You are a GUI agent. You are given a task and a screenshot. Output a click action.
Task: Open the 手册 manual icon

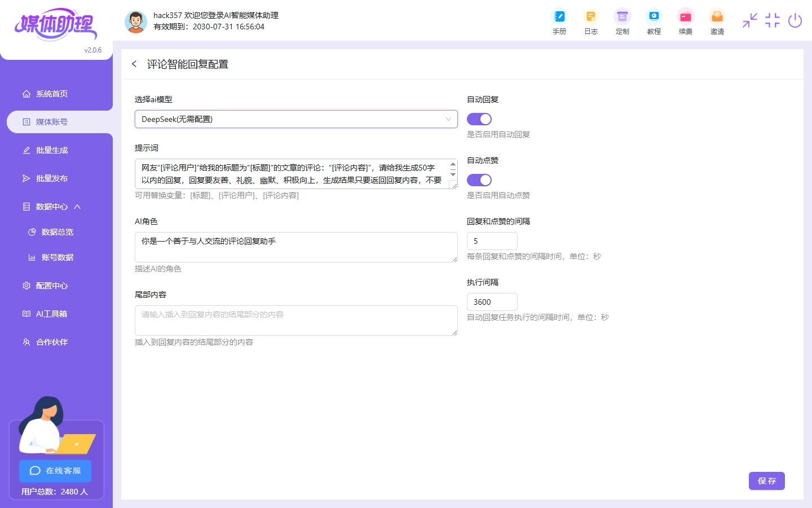(559, 22)
